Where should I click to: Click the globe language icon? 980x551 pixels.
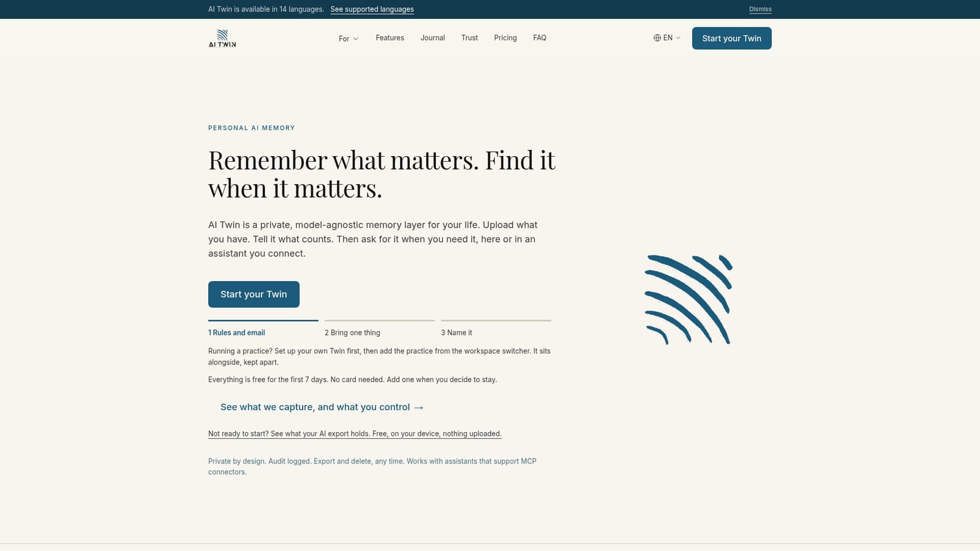pos(657,38)
